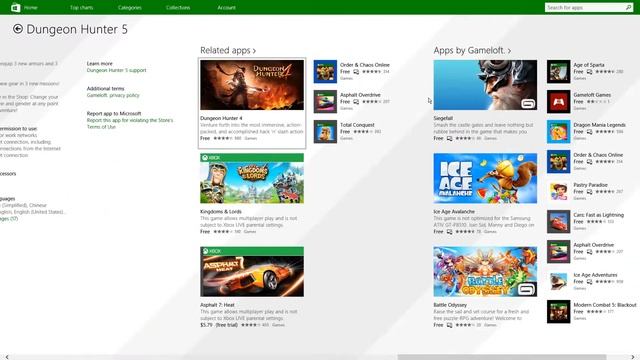Viewport: 640px width, 360px height.
Task: Open Asphalt Overdrive icon in Related apps
Action: point(325,102)
